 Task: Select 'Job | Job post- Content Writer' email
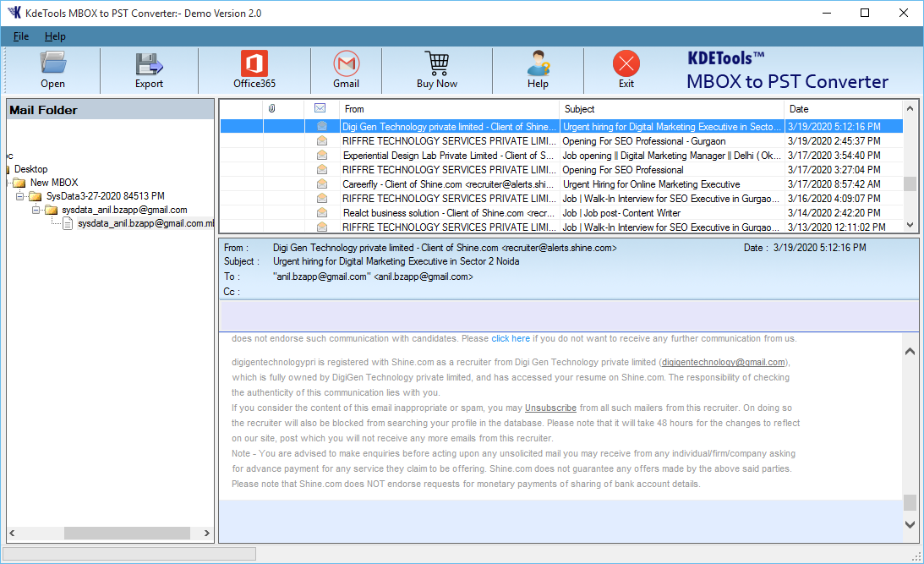tap(561, 213)
